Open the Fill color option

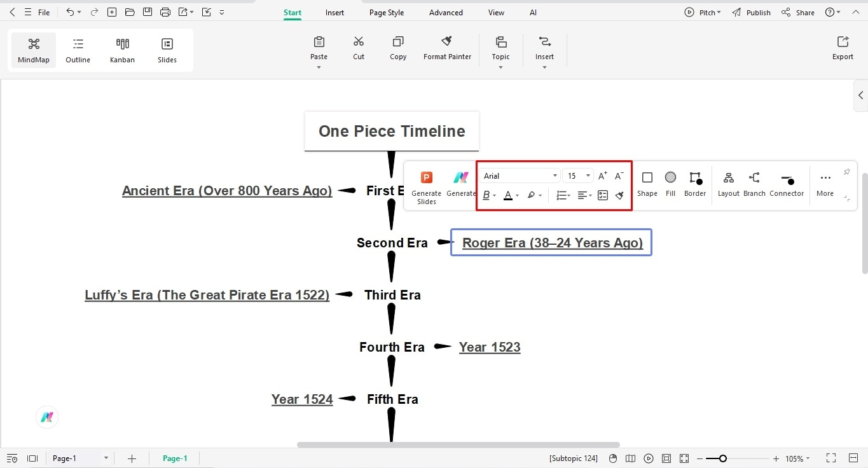(x=670, y=184)
